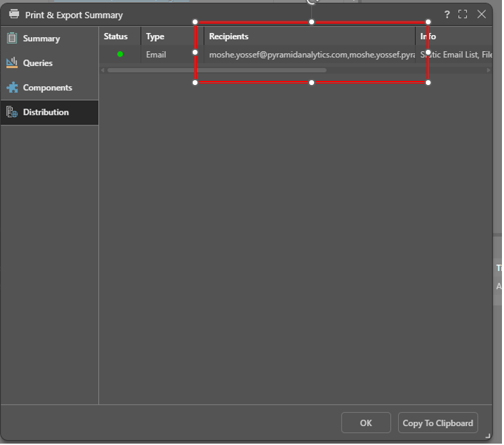Image resolution: width=504 pixels, height=445 pixels.
Task: Click the Type column header
Action: coord(172,36)
